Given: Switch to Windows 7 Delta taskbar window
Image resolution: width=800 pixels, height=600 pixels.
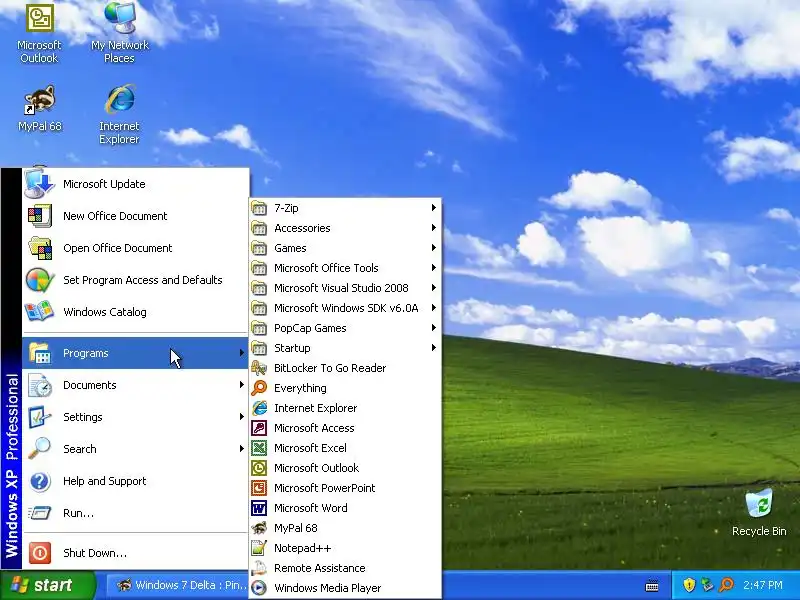Looking at the screenshot, I should 180,585.
